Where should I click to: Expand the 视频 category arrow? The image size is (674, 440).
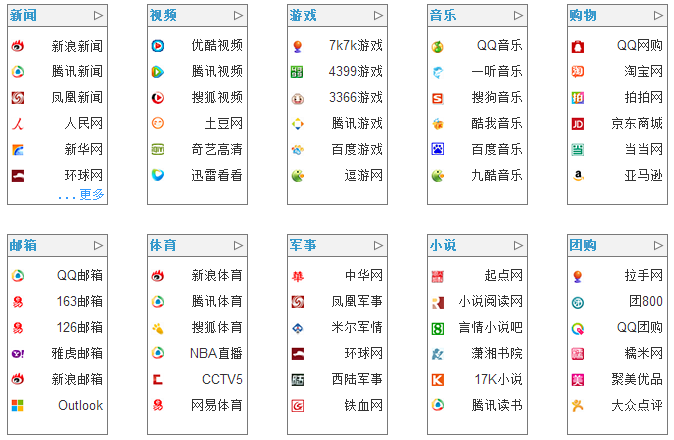pyautogui.click(x=239, y=16)
